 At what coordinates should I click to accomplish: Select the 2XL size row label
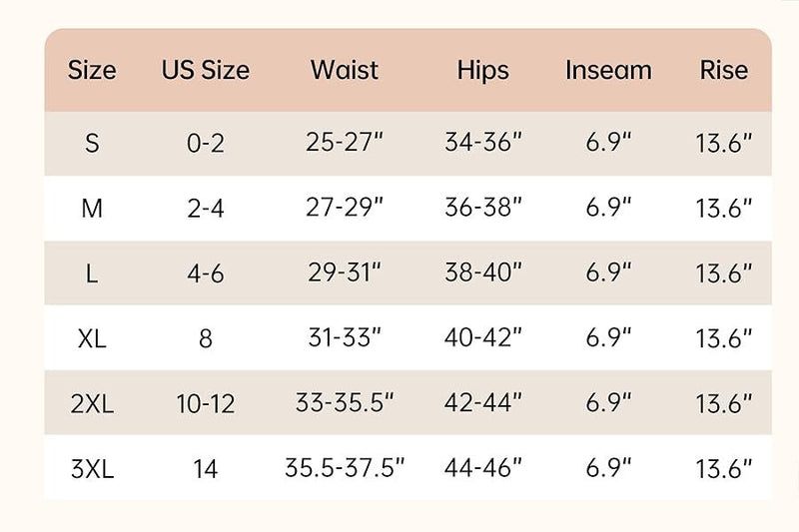tap(92, 403)
